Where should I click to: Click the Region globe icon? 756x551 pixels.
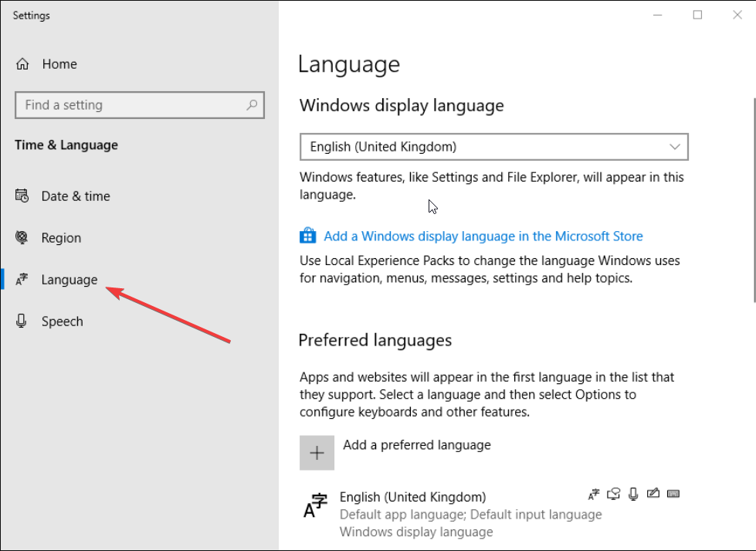point(22,237)
